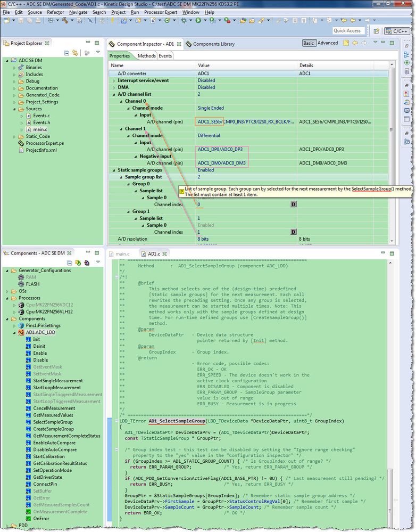Select Cpu:MK22FN256VLH12 processor
This screenshot has width=416, height=532.
tap(49, 312)
